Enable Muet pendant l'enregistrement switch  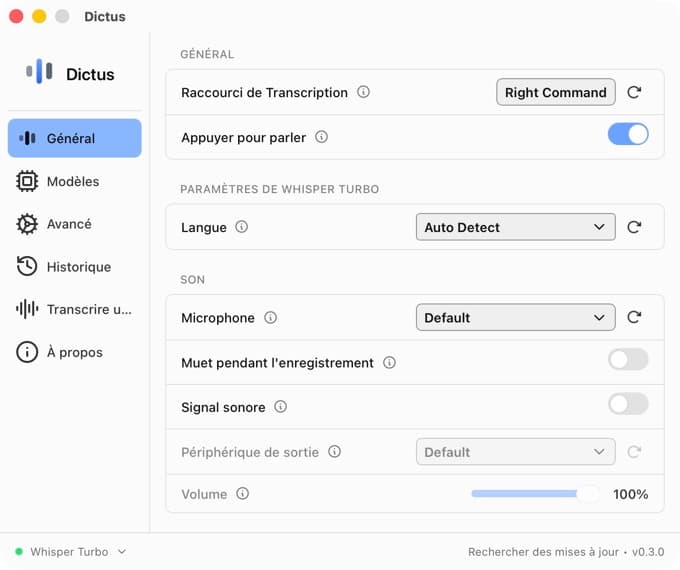(628, 359)
